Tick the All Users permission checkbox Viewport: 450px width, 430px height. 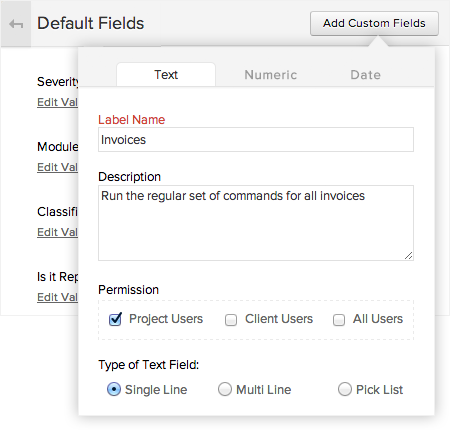[339, 320]
